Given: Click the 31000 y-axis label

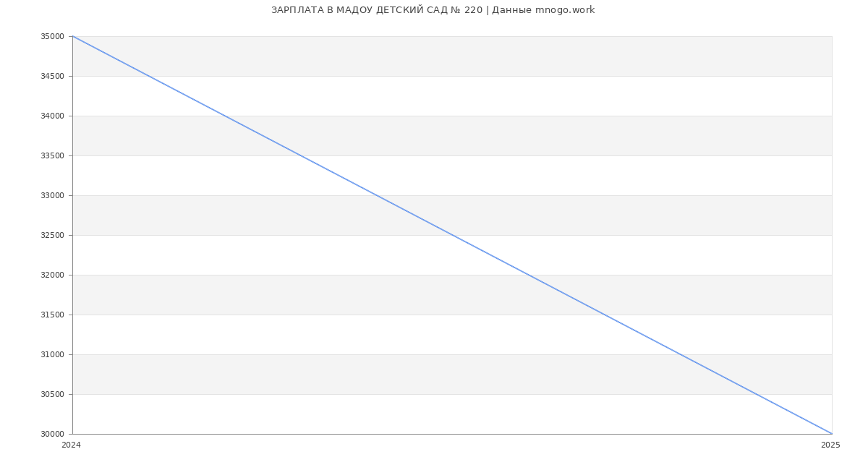Looking at the screenshot, I should click(x=53, y=354).
